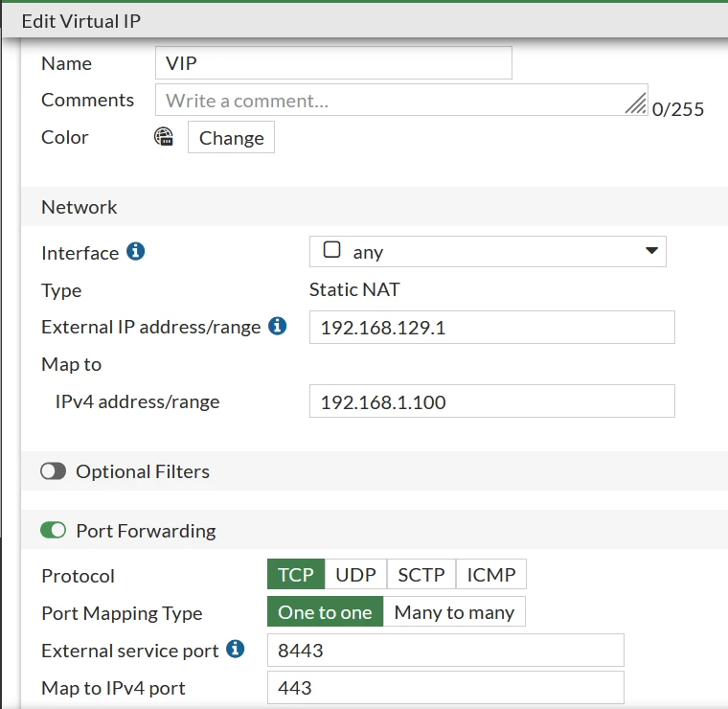This screenshot has width=728, height=709.
Task: Open Interface info tooltip icon
Action: coord(136,252)
